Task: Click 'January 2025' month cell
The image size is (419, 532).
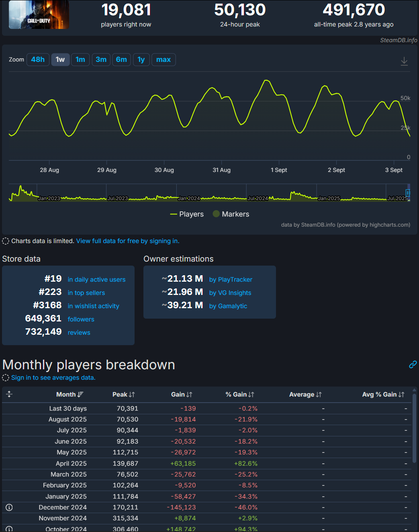Action: [66, 497]
